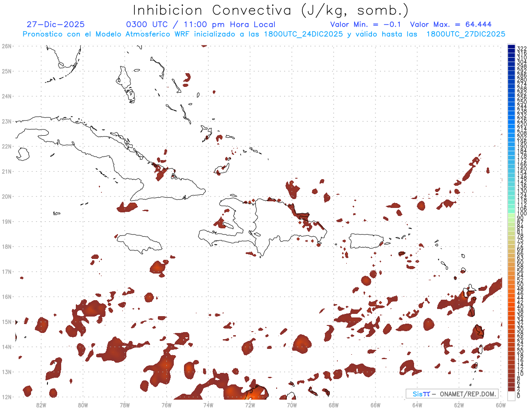Click the 12N latitude label

click(x=7, y=396)
